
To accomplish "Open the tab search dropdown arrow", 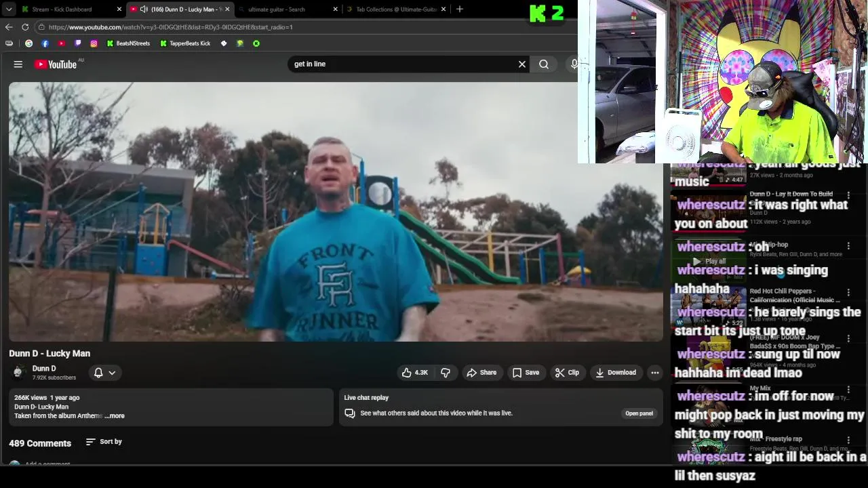I will (x=9, y=9).
